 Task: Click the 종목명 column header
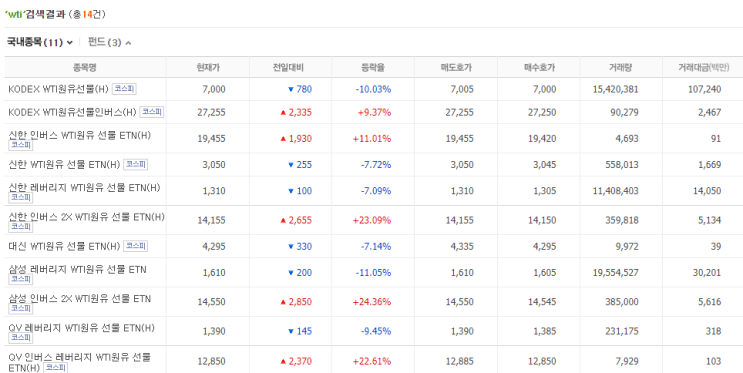click(85, 67)
